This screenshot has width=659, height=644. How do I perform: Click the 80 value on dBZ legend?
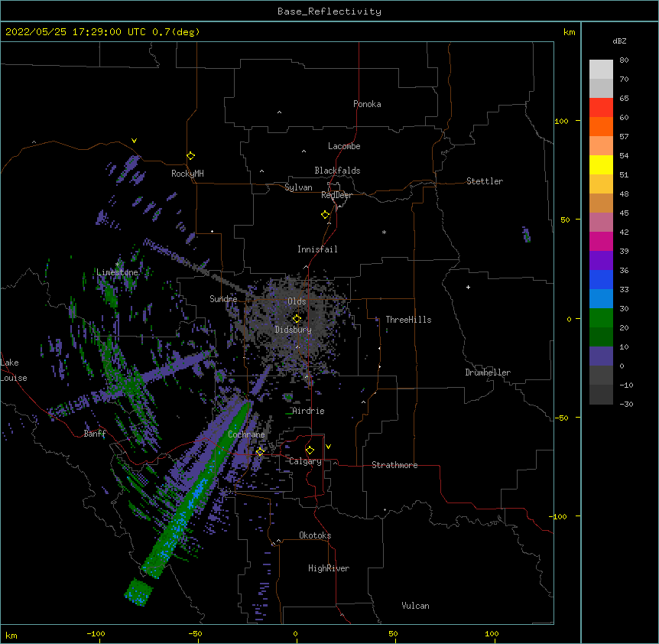(x=624, y=60)
